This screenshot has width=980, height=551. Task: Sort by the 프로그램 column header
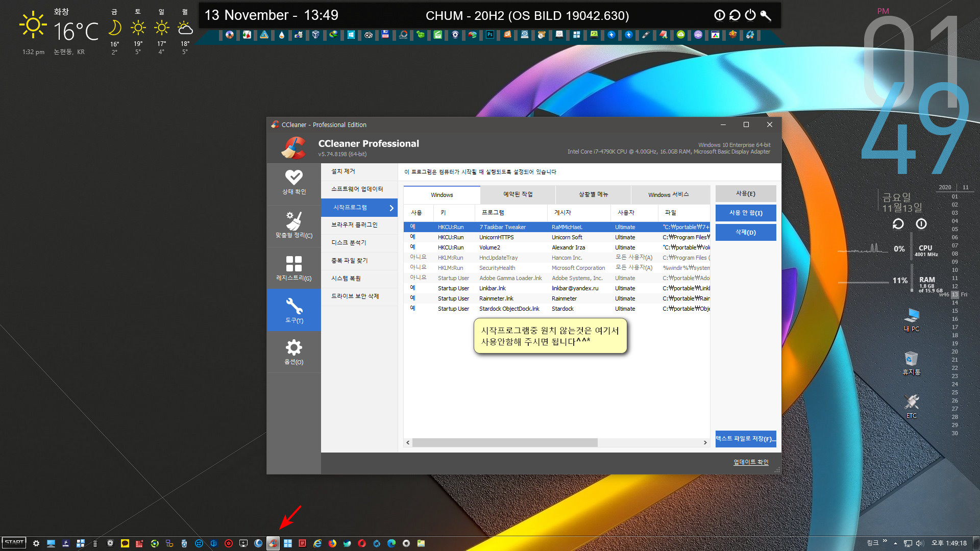click(x=510, y=213)
